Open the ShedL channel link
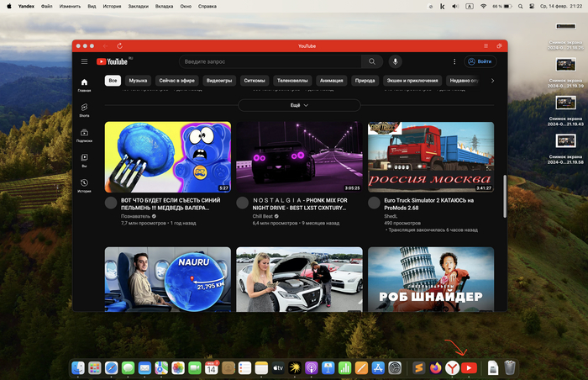The width and height of the screenshot is (588, 380). (391, 216)
